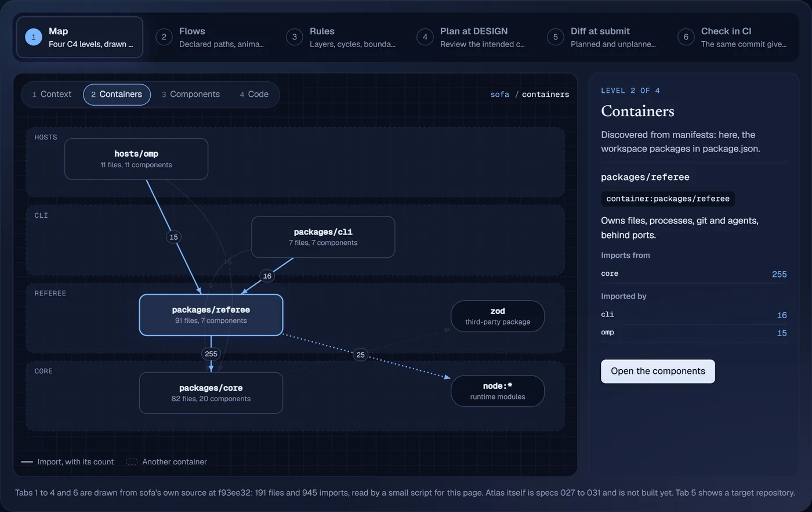Switch to the Code level tab
The height and width of the screenshot is (512, 812).
click(x=254, y=95)
